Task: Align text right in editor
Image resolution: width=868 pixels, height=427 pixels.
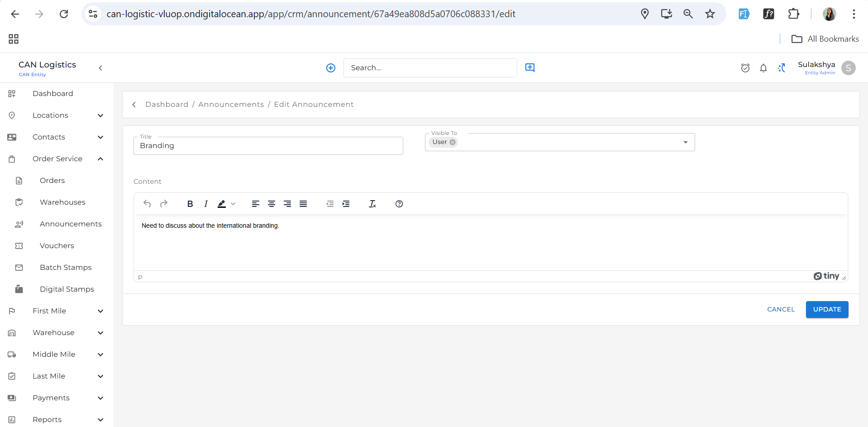Action: click(x=287, y=204)
